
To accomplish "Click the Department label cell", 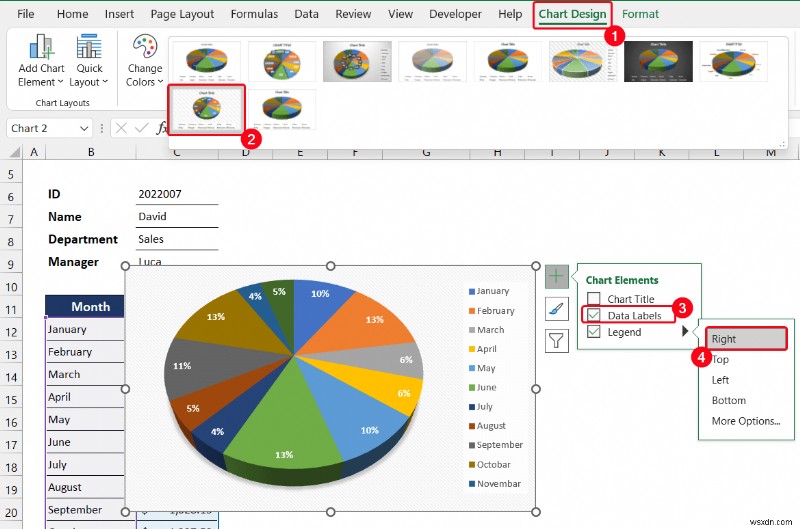I will (x=83, y=239).
